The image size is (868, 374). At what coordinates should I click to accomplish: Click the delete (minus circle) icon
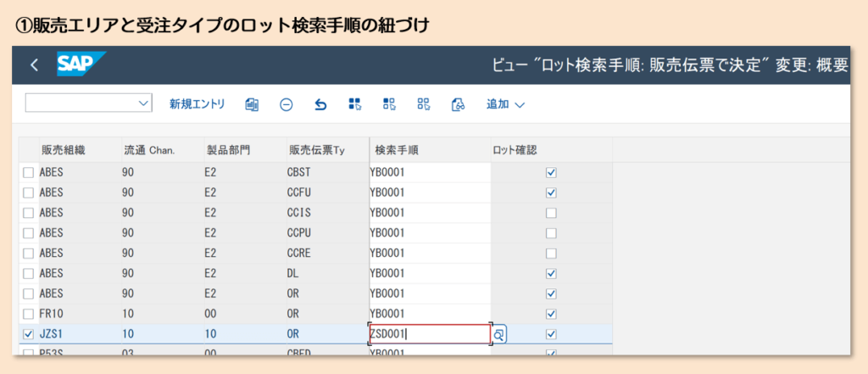point(287,104)
